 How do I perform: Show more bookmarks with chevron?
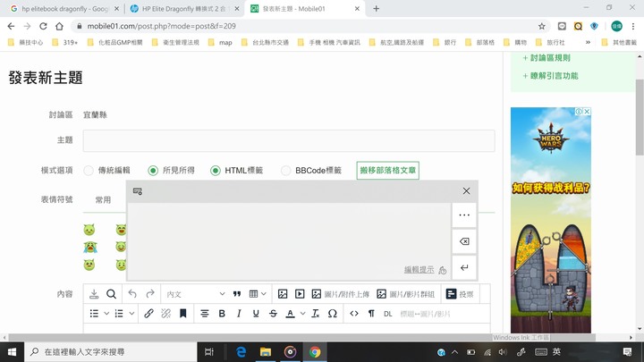588,42
